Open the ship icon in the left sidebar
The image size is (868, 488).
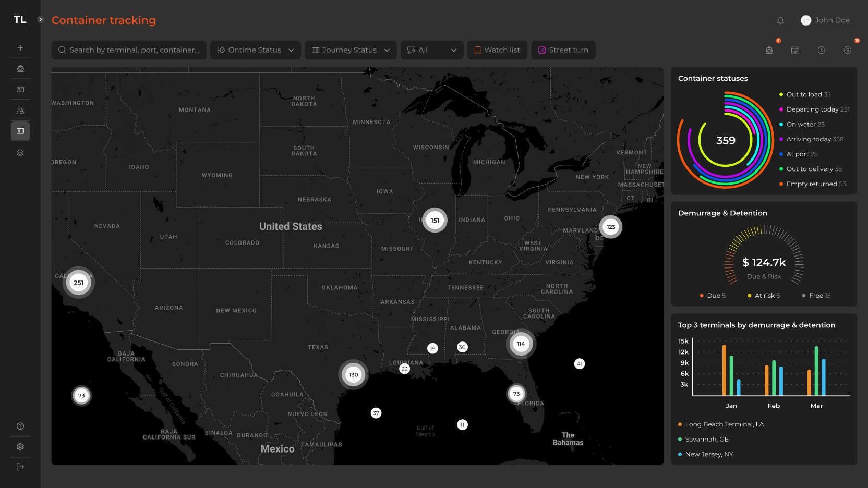click(20, 69)
